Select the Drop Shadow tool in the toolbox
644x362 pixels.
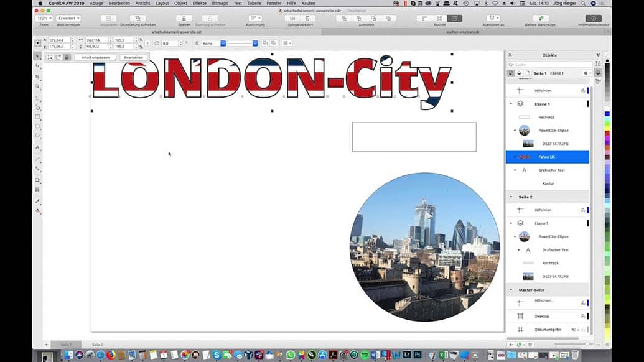coord(38,180)
